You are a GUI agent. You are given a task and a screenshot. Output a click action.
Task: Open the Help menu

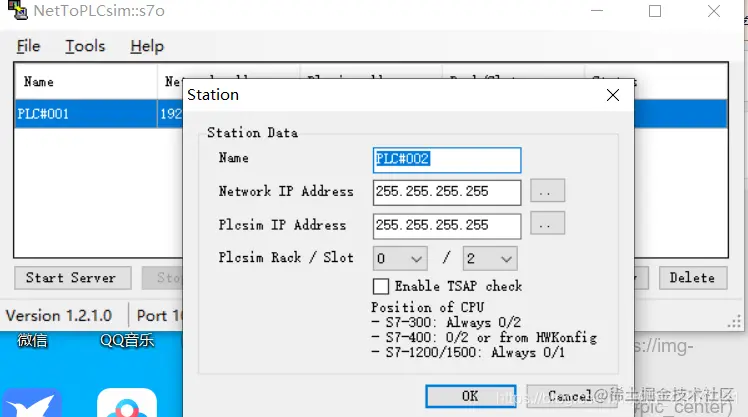[x=147, y=46]
